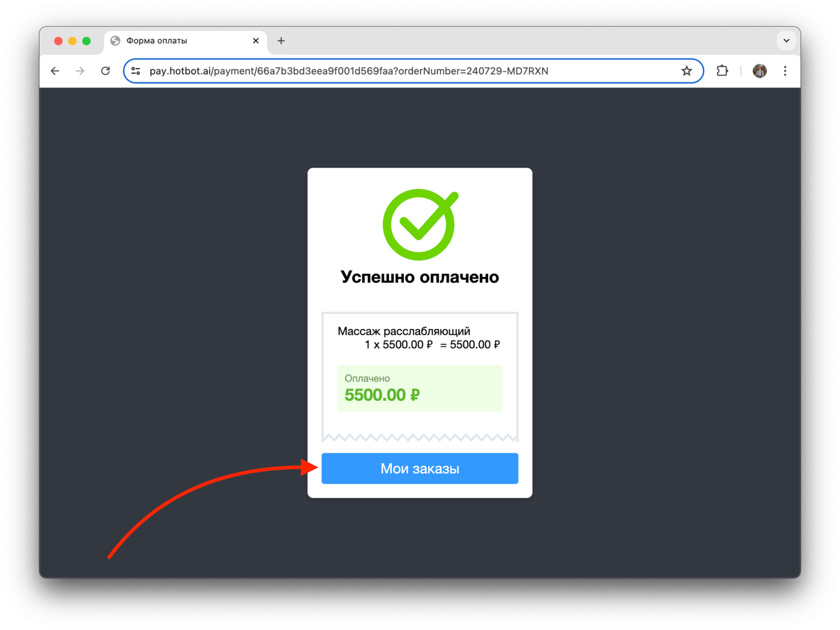Screen dimensions: 840x630
Task: Open the Chrome three-dot menu
Action: [785, 71]
